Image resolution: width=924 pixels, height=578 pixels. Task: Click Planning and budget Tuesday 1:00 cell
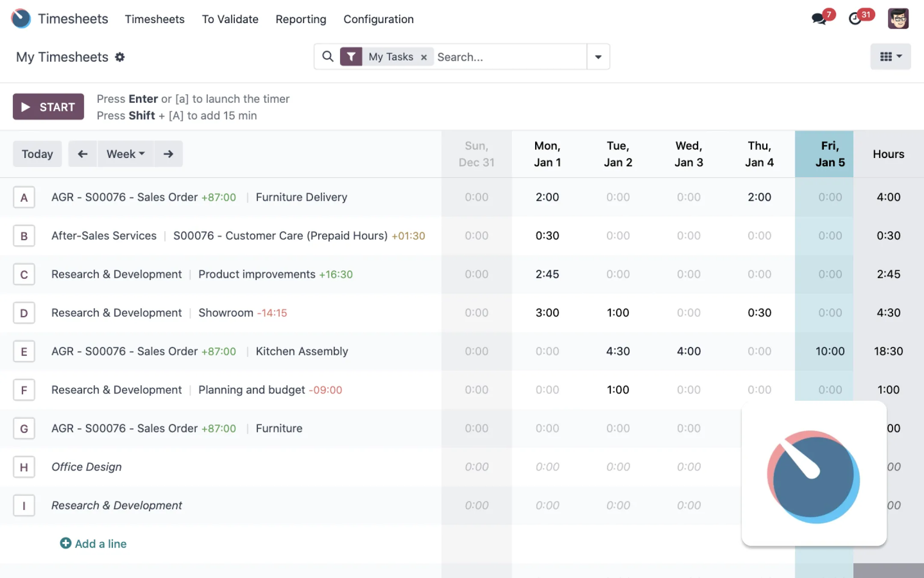tap(618, 390)
